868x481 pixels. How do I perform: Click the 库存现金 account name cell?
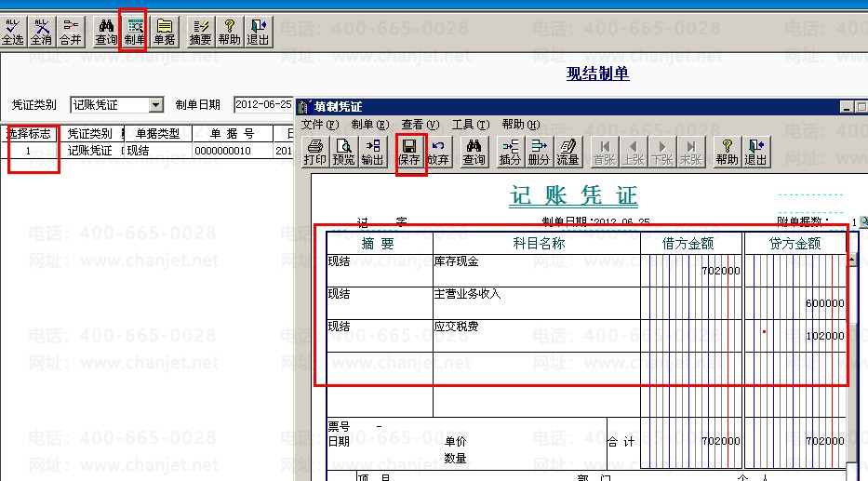point(537,271)
